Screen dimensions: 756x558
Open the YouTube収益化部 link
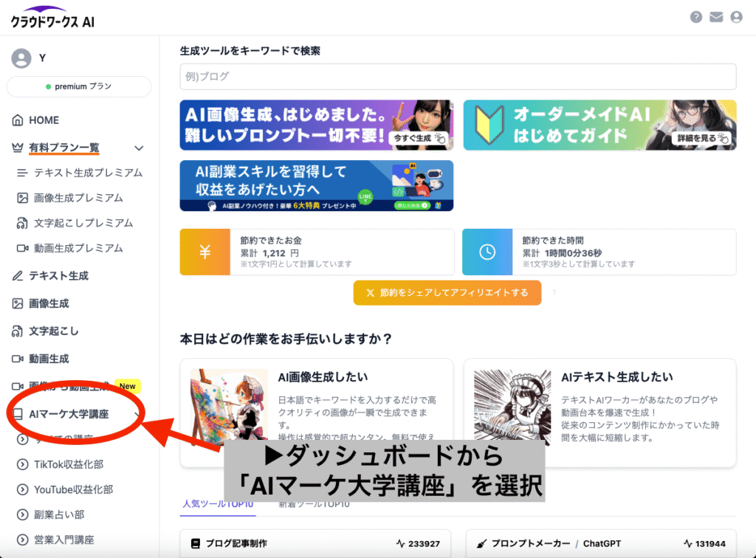(73, 489)
